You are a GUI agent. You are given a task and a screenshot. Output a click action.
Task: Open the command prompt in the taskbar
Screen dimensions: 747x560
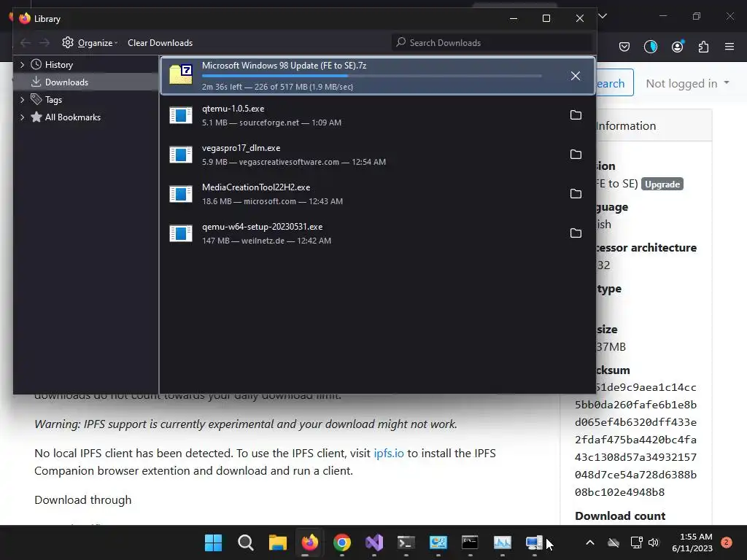pos(471,542)
